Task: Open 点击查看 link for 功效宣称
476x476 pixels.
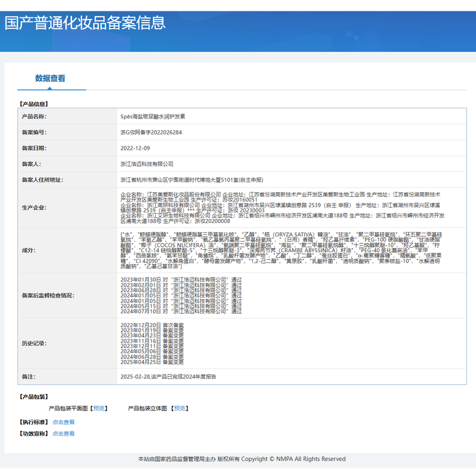Action: (64, 434)
